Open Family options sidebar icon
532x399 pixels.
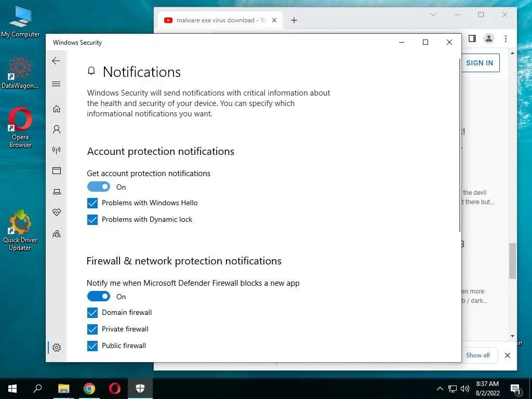[57, 234]
